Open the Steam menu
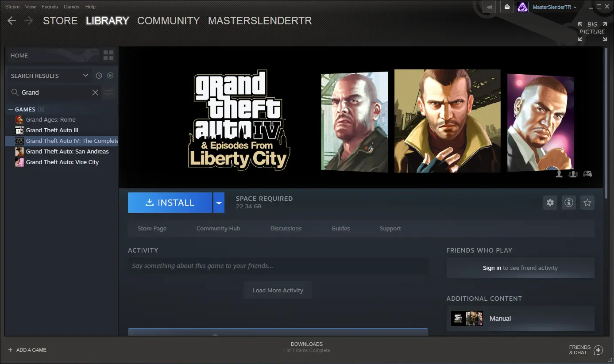Screen dimensions: 614x364 click(12, 7)
